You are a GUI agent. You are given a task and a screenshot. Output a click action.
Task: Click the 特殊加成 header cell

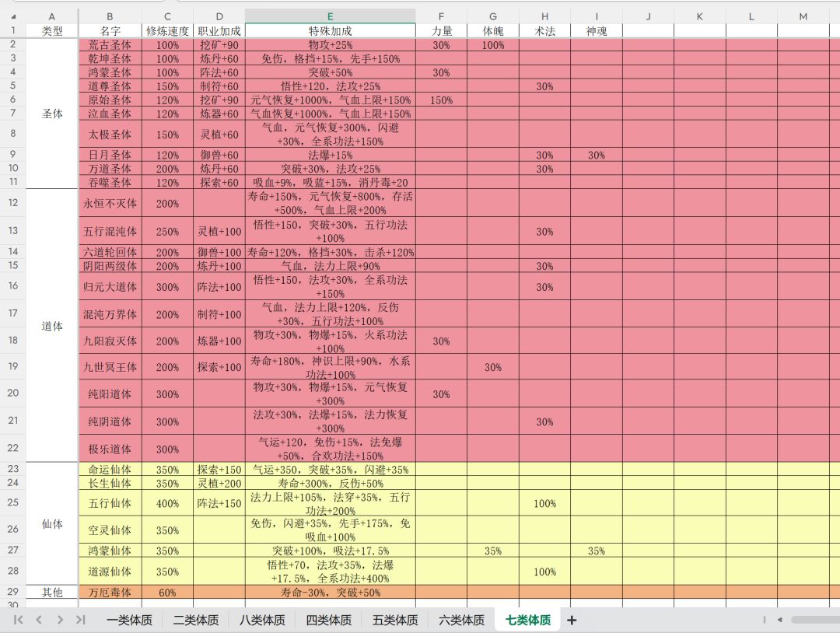(x=330, y=31)
